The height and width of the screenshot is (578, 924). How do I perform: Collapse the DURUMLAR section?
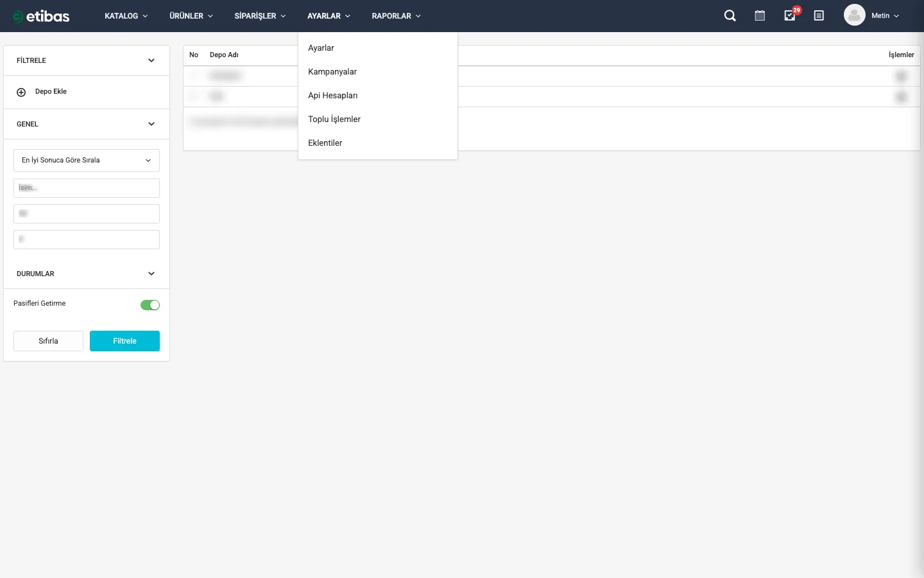pyautogui.click(x=151, y=274)
